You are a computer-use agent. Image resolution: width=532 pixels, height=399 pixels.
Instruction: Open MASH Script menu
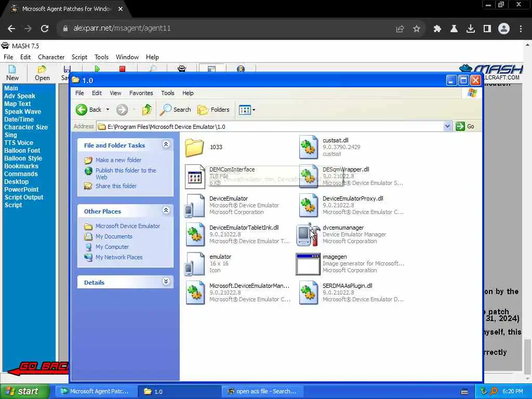click(x=79, y=57)
